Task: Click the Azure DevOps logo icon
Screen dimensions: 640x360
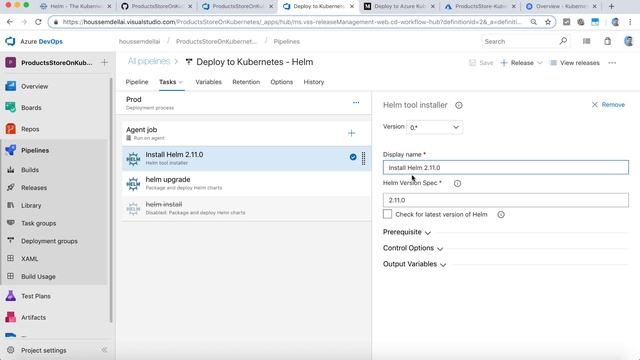Action: (x=10, y=41)
